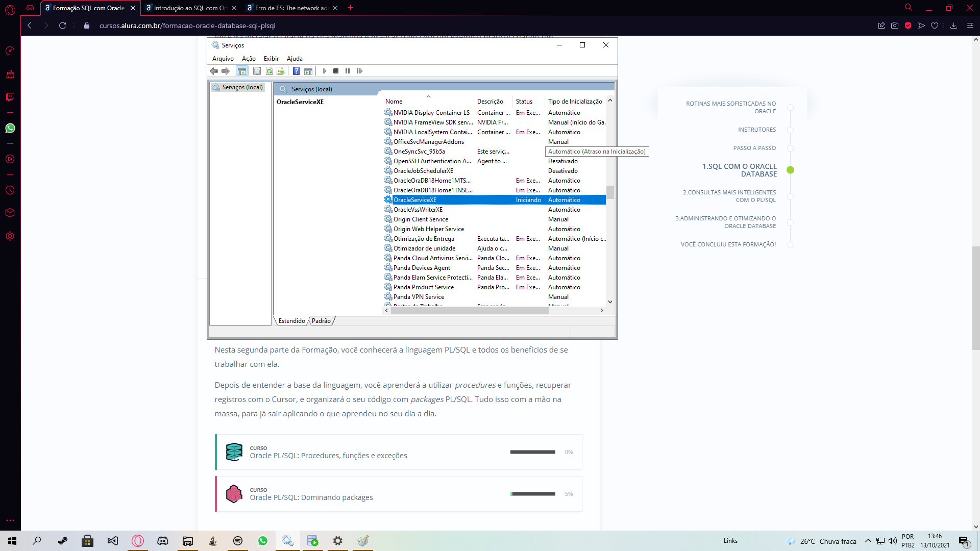The height and width of the screenshot is (551, 980).
Task: Select the OracleVssWriterXE service row
Action: pos(495,210)
